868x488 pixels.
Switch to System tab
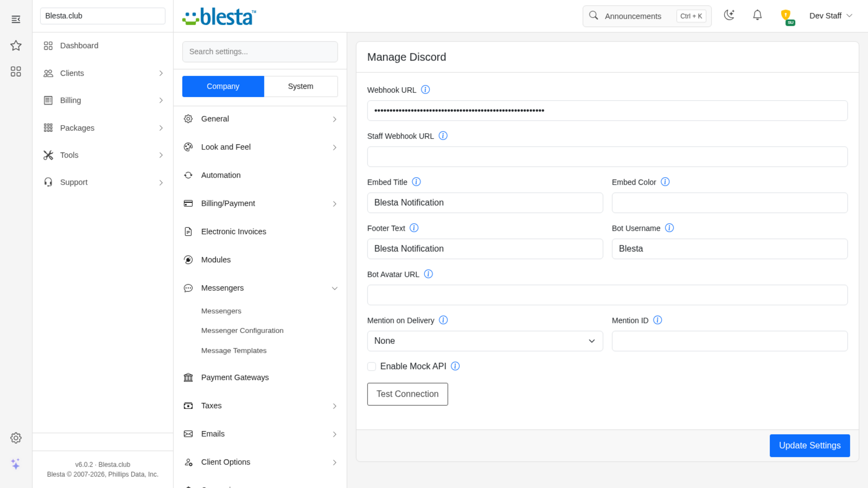(x=301, y=86)
